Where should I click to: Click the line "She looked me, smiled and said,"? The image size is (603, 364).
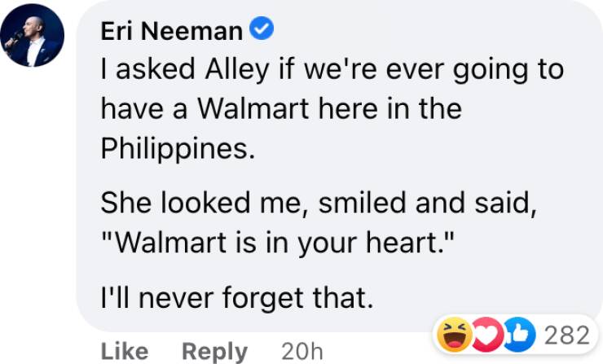pyautogui.click(x=319, y=204)
